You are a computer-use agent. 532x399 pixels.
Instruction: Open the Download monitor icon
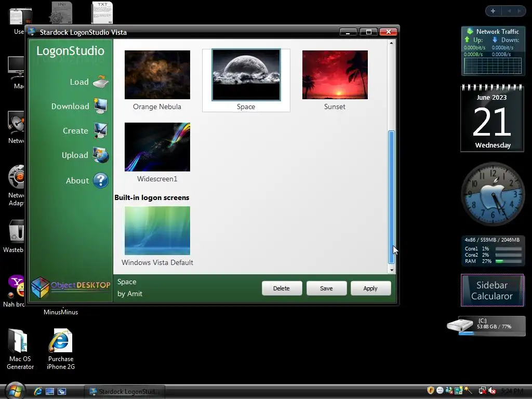click(x=101, y=106)
